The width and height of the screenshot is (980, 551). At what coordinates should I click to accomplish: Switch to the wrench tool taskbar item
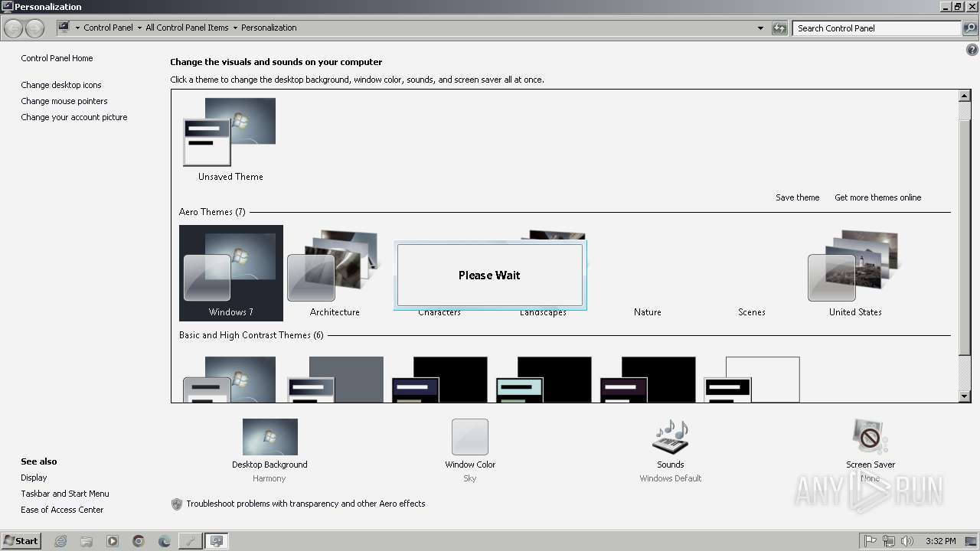pos(191,541)
